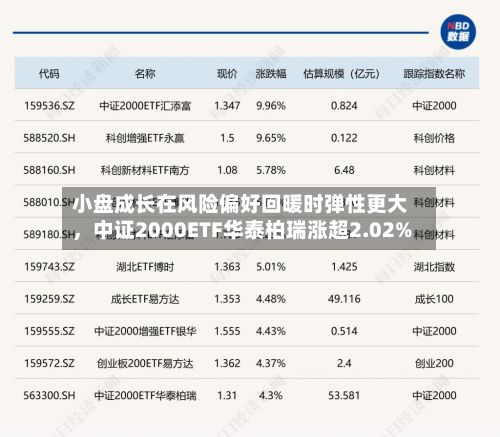
Task: Select price value 1.08
Action: 227,170
